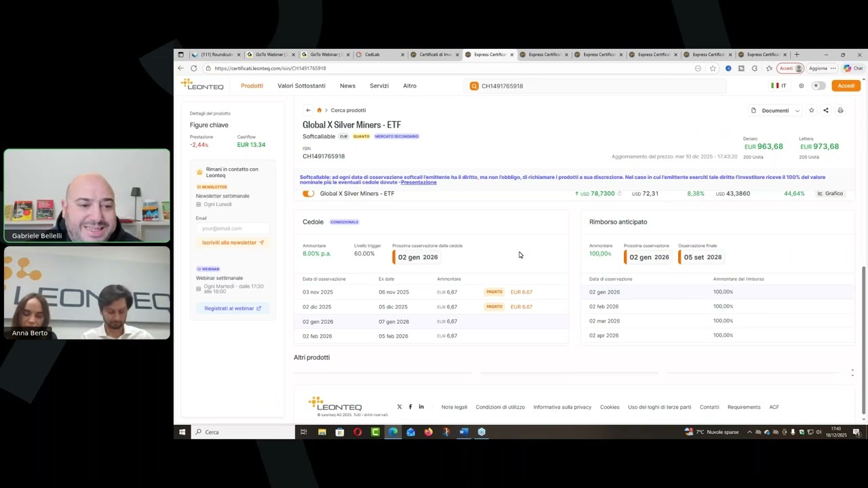Click Registrati al webinar button
The width and height of the screenshot is (868, 488).
tap(233, 308)
